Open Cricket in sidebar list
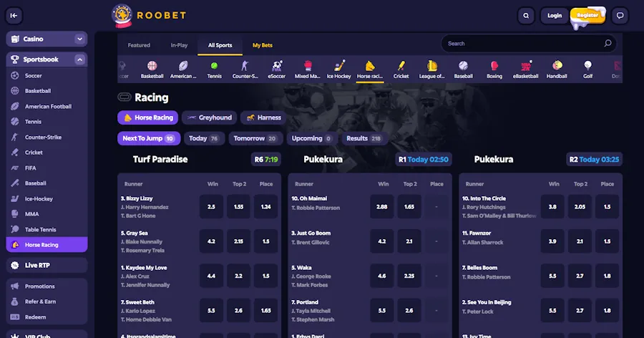The image size is (644, 338). [47, 153]
